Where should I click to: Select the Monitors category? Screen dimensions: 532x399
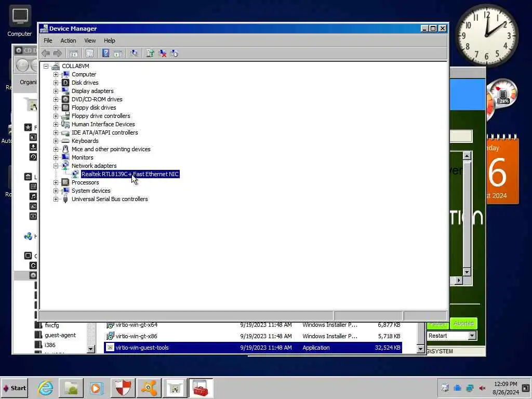point(83,157)
